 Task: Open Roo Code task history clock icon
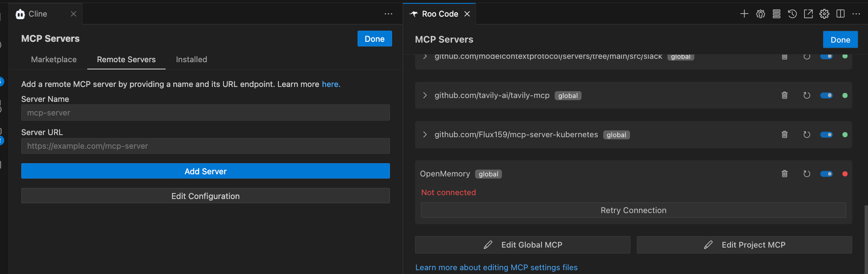tap(792, 14)
